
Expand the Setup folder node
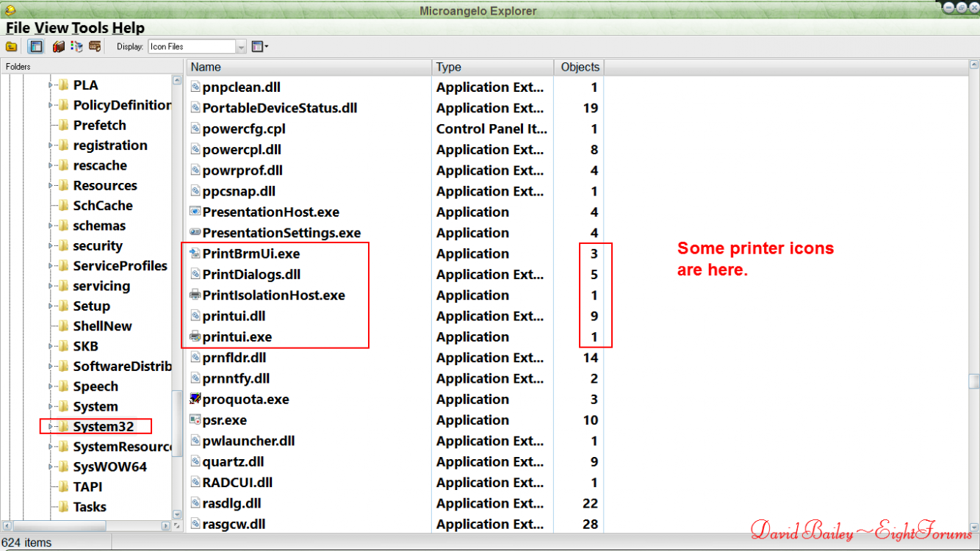coord(51,306)
